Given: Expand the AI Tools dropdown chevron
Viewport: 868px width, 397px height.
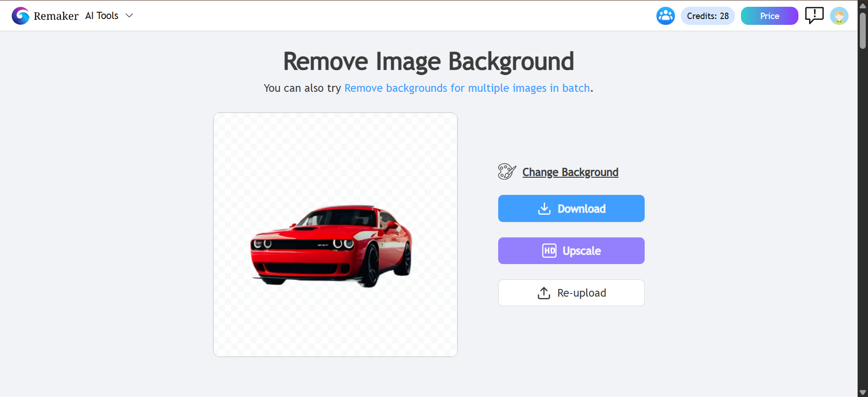Looking at the screenshot, I should (129, 15).
